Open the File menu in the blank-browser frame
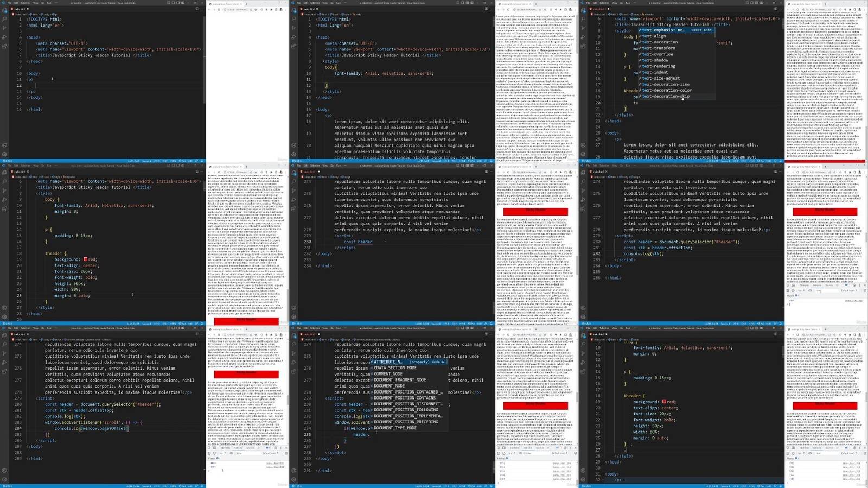 10,3
